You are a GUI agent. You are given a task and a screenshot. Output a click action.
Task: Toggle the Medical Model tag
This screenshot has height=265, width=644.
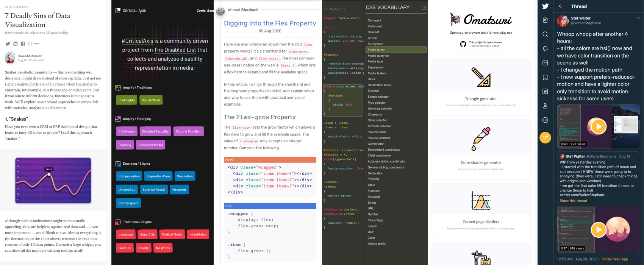point(172,234)
